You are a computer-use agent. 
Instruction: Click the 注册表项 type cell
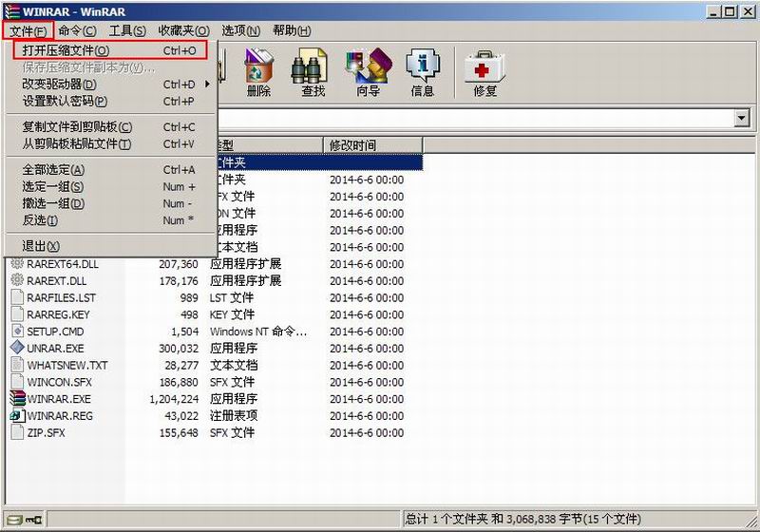tap(234, 416)
